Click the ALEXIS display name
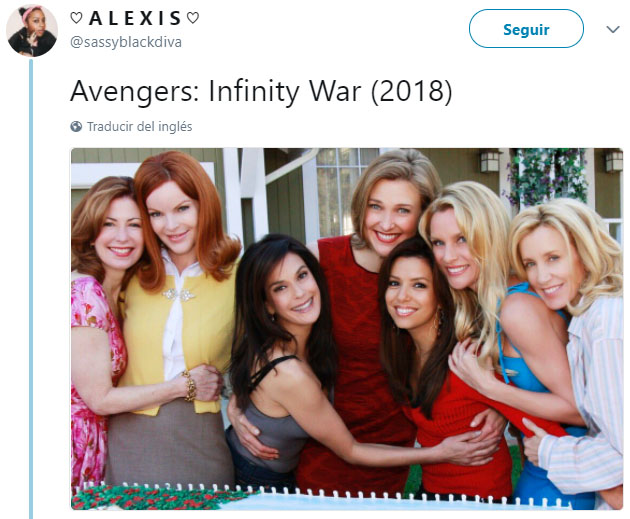The height and width of the screenshot is (519, 630). (x=135, y=18)
